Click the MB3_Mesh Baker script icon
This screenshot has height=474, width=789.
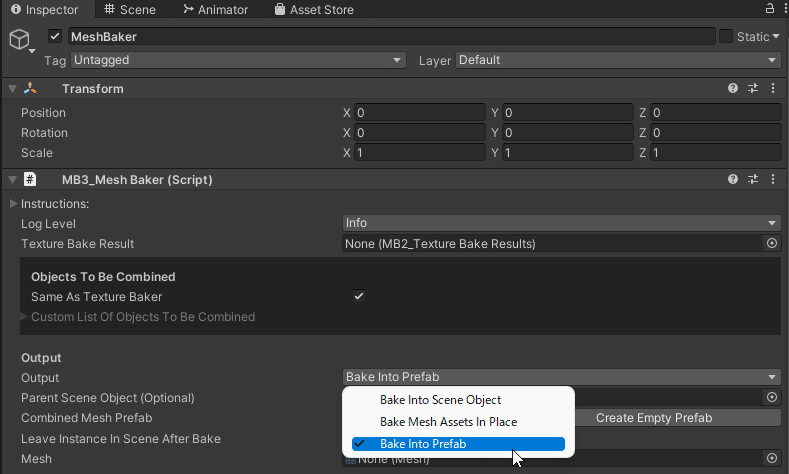point(30,179)
